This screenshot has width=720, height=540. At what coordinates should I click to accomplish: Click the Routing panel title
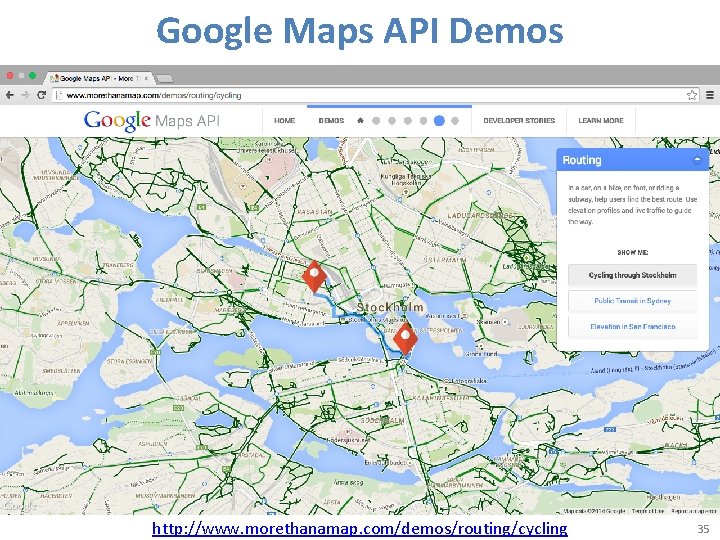click(x=582, y=160)
